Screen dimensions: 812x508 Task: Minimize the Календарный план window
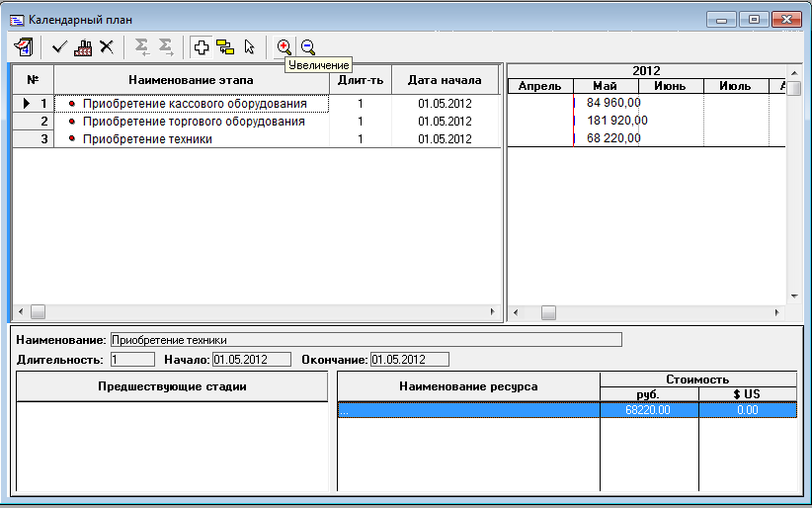721,20
